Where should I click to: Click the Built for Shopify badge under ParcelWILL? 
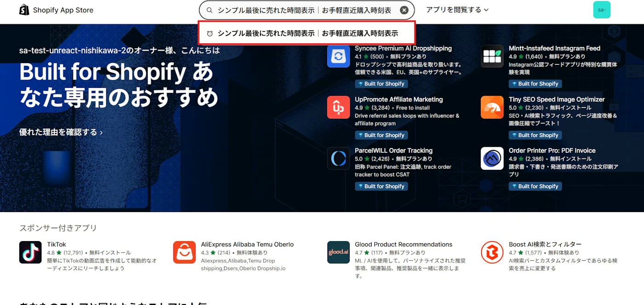381,186
